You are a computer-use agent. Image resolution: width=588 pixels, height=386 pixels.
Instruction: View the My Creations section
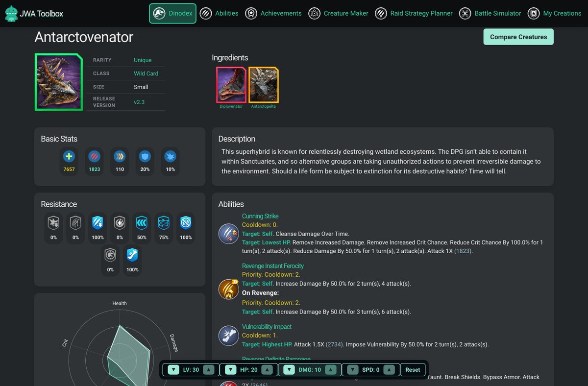[554, 14]
